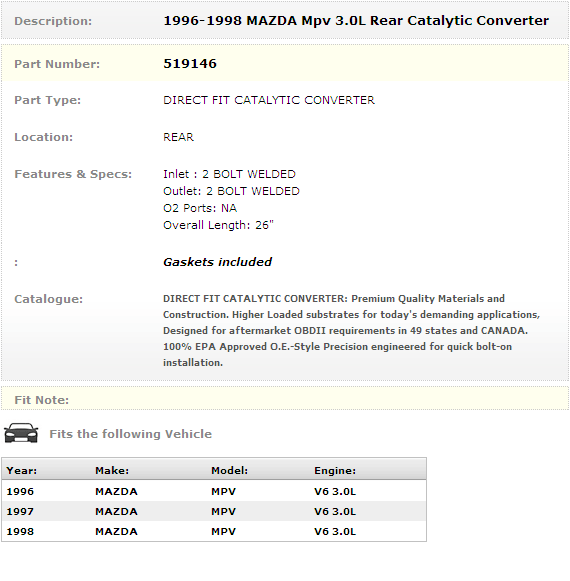Screen dimensions: 570x581
Task: Click the Gaskets included text
Action: pyautogui.click(x=218, y=262)
